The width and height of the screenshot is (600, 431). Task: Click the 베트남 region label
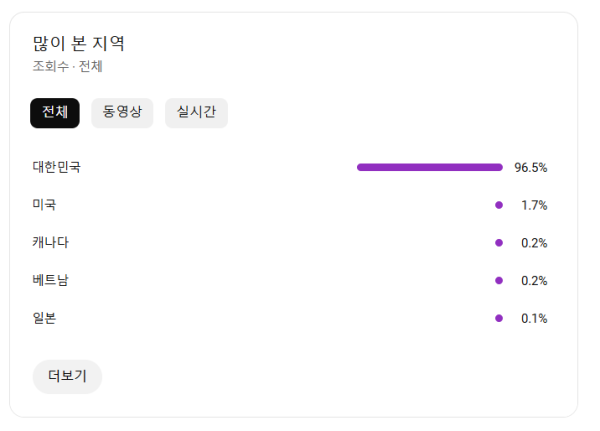click(x=50, y=280)
